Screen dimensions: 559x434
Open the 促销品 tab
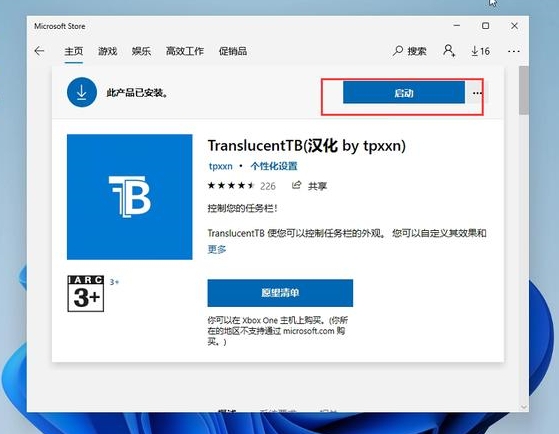coord(233,51)
